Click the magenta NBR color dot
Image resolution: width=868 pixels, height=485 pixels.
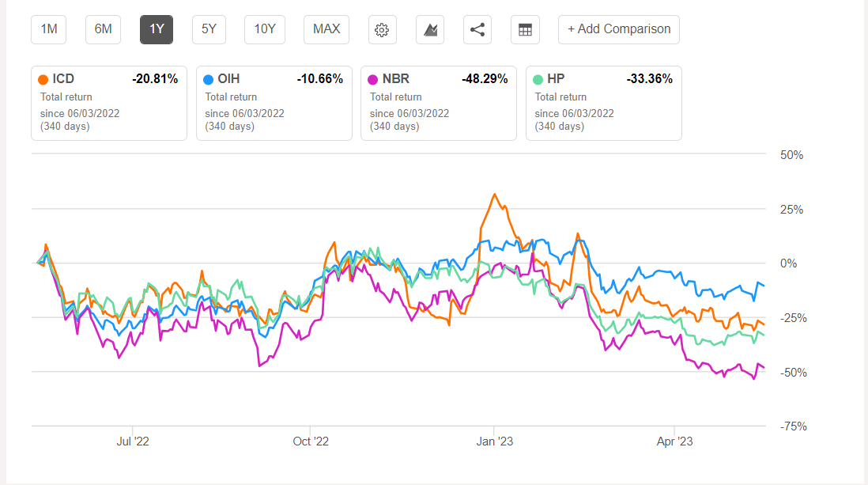pos(373,79)
